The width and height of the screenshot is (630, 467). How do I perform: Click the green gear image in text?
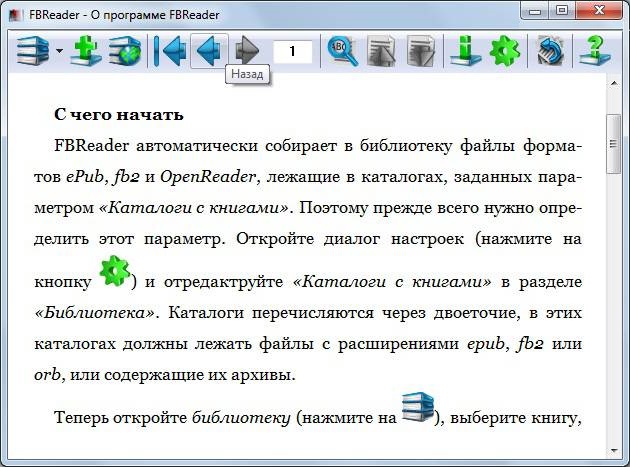coord(115,271)
